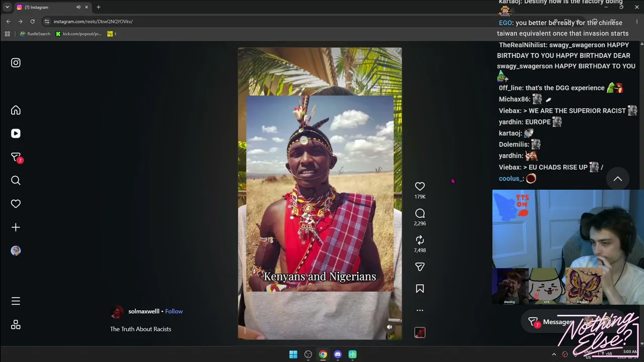Open solmaxwelll username link
This screenshot has width=644, height=362.
[x=144, y=311]
